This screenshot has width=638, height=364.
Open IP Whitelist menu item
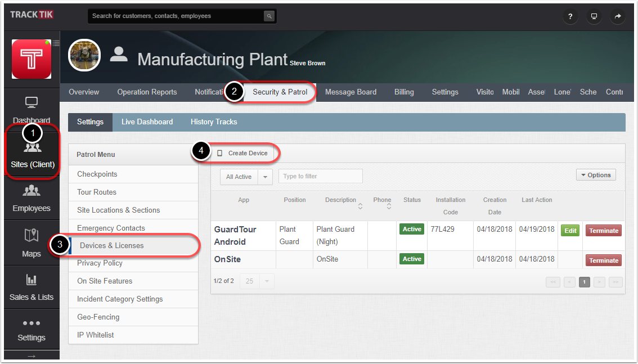(133, 335)
